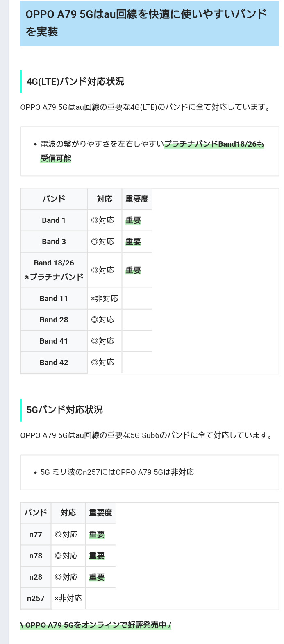Click 重要度 header in the 4G table
The image size is (284, 644).
[x=137, y=199]
